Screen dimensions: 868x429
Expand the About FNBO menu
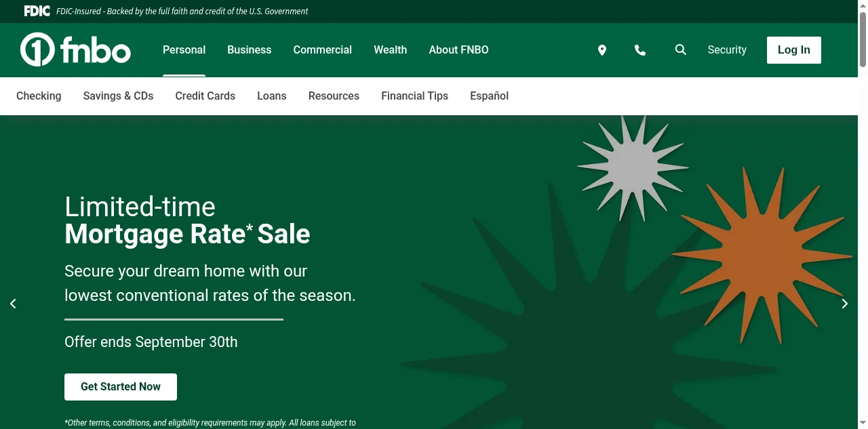458,49
